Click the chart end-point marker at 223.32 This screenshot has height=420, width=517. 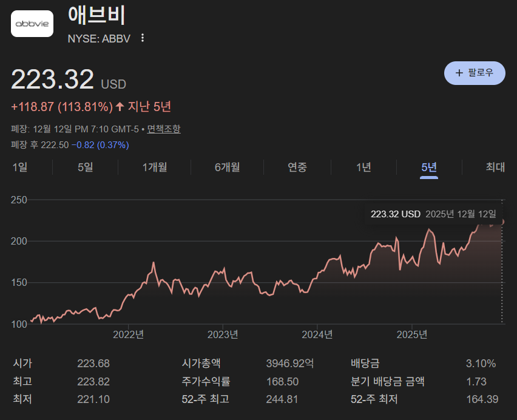(502, 222)
